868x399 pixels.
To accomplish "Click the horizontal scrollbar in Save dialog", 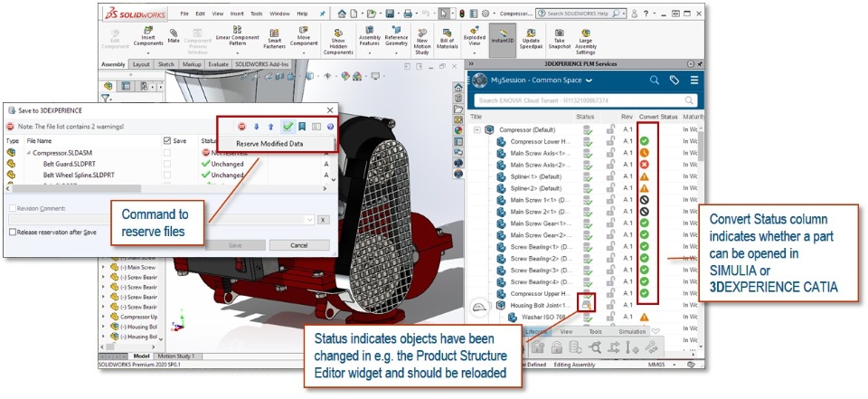I will [x=76, y=188].
